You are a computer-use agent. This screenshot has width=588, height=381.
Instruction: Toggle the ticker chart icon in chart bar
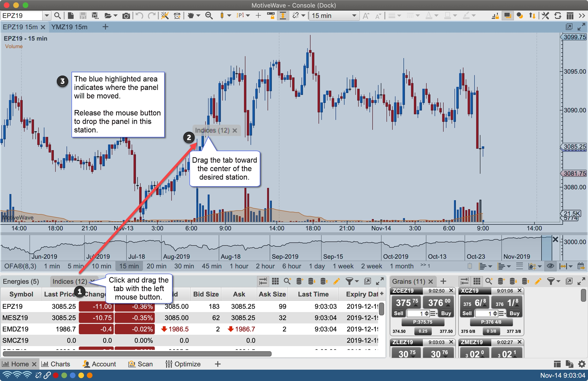[x=470, y=266]
